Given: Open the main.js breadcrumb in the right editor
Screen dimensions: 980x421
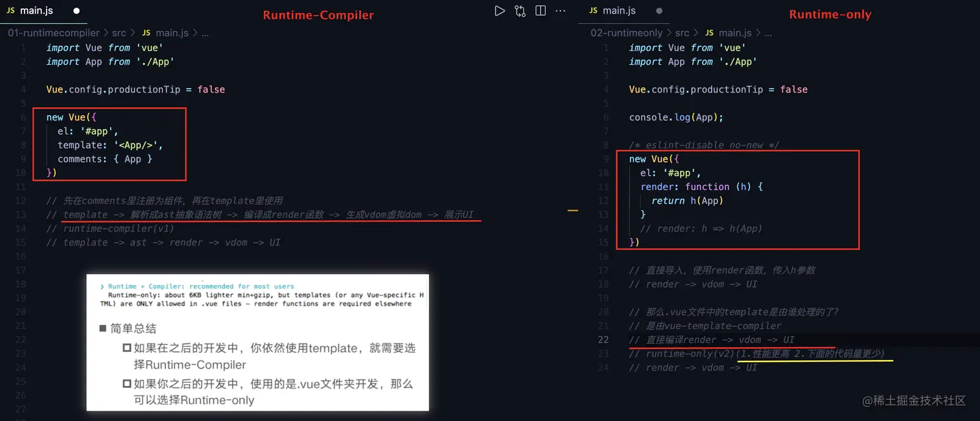Looking at the screenshot, I should (x=735, y=32).
